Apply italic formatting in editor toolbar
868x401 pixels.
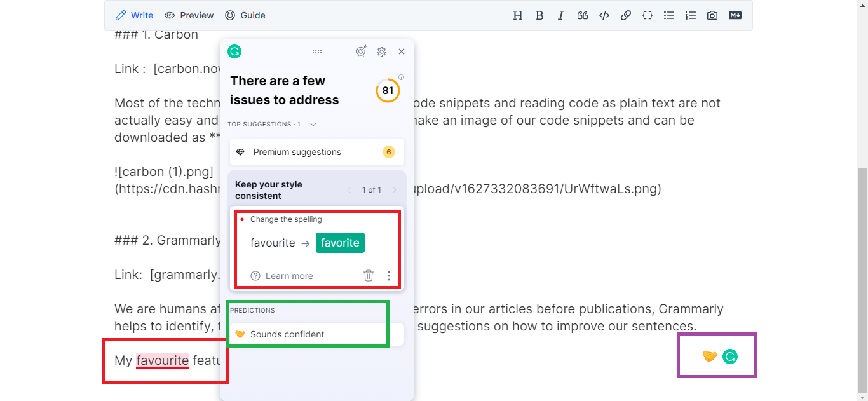tap(561, 15)
